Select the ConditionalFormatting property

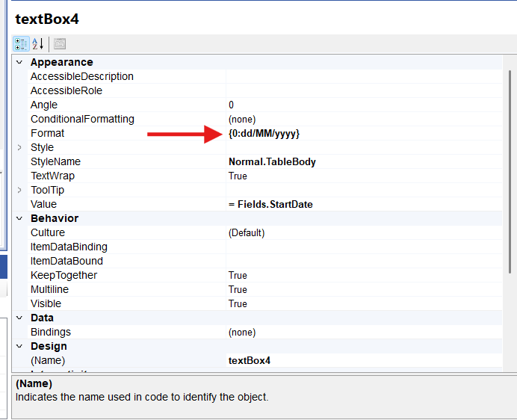(x=82, y=120)
